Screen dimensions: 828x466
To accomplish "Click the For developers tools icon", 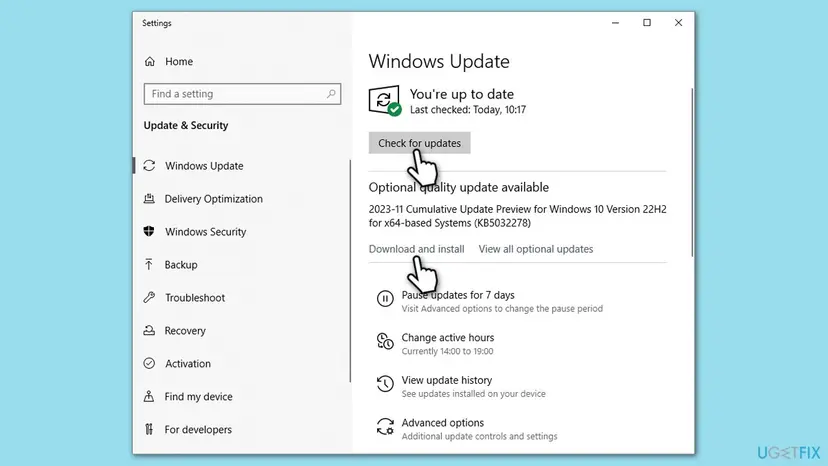I will 149,429.
